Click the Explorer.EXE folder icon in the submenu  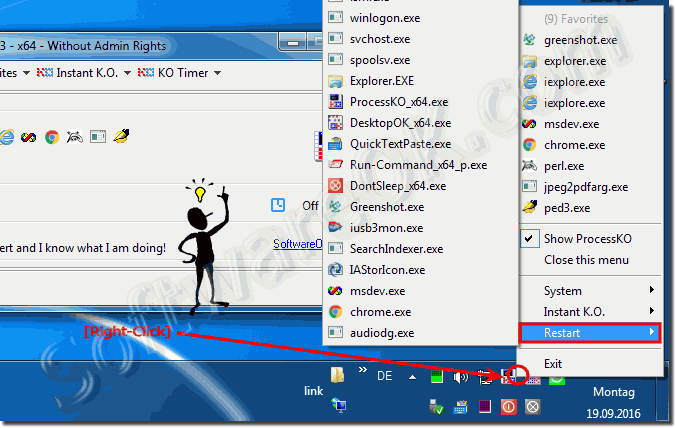pyautogui.click(x=335, y=81)
